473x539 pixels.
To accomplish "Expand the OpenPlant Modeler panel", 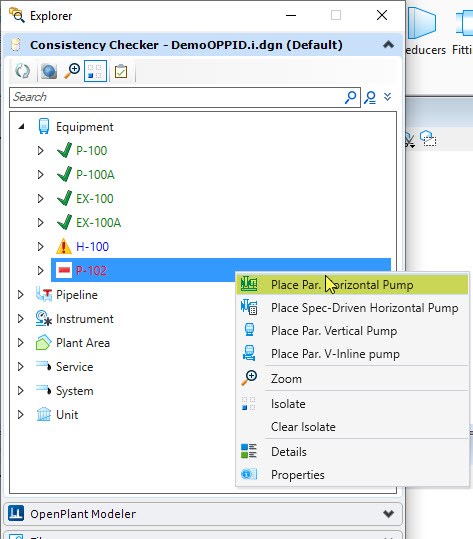I will (388, 514).
